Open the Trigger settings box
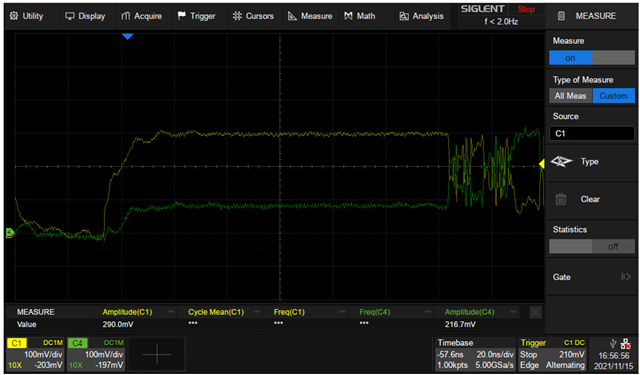Image resolution: width=640 pixels, height=375 pixels. (552, 354)
